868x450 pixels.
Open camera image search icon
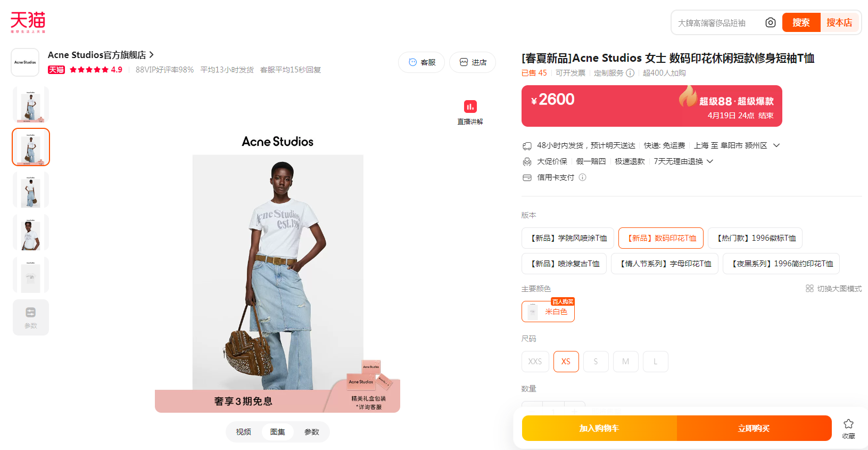click(x=770, y=22)
